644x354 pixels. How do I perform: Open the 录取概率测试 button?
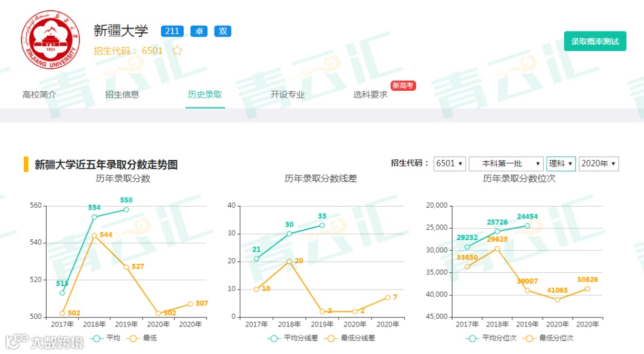[595, 41]
